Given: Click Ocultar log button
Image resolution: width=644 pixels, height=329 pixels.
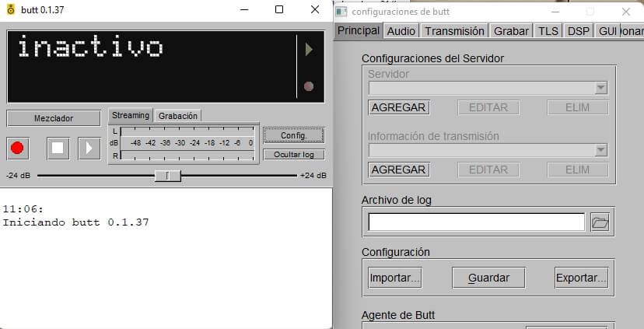Looking at the screenshot, I should tap(294, 155).
